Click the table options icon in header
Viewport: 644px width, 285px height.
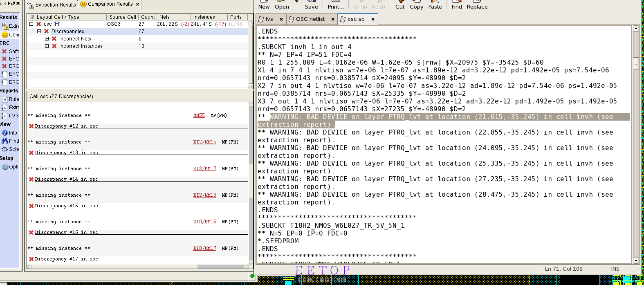(x=32, y=17)
